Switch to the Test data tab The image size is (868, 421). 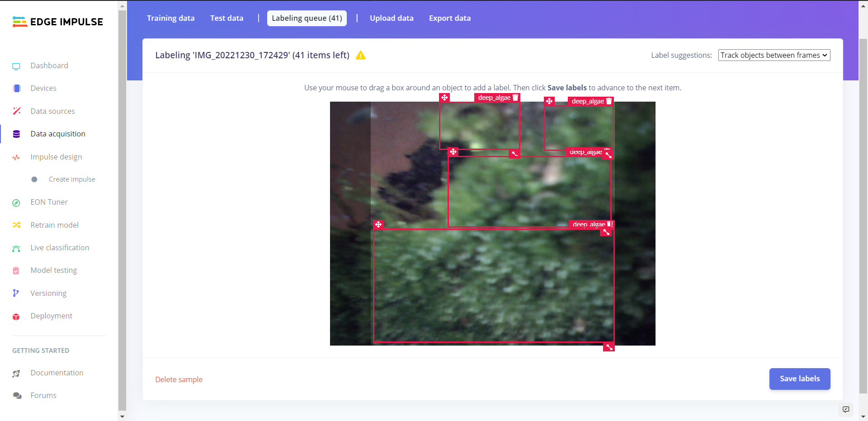click(226, 18)
